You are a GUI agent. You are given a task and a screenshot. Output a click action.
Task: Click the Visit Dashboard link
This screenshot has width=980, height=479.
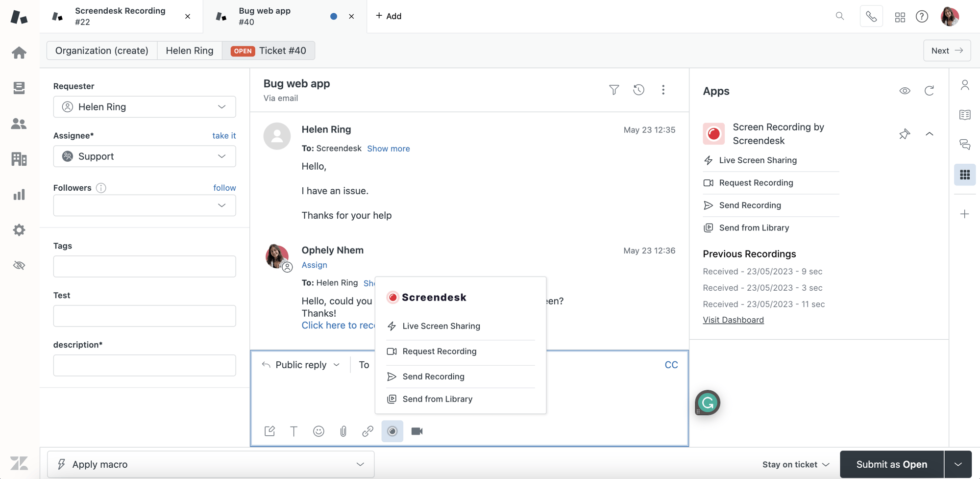(x=733, y=320)
